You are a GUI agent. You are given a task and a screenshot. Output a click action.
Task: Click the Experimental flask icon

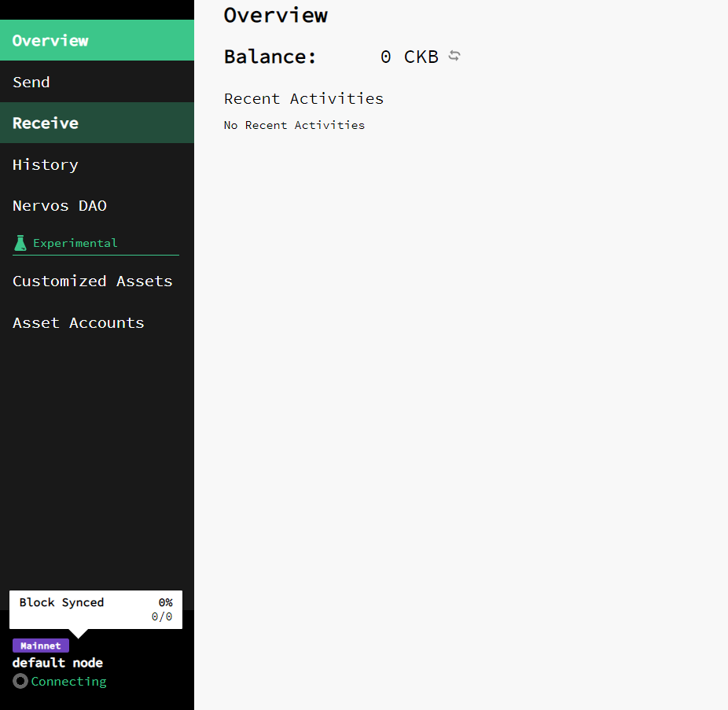click(x=20, y=243)
